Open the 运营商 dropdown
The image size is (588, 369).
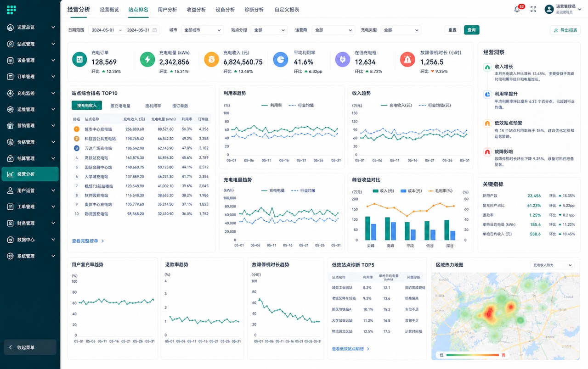(x=333, y=30)
